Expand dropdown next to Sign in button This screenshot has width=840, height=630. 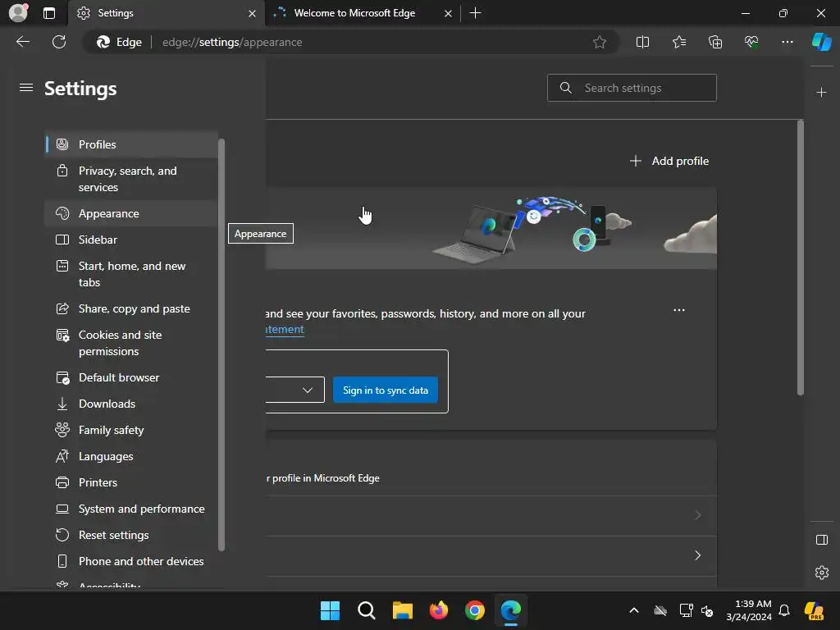[x=308, y=390]
